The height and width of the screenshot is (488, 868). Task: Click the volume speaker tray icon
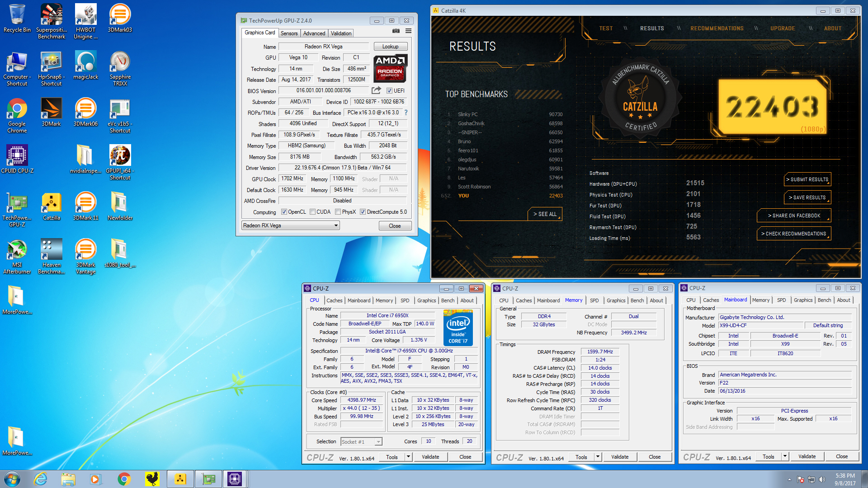click(x=822, y=479)
